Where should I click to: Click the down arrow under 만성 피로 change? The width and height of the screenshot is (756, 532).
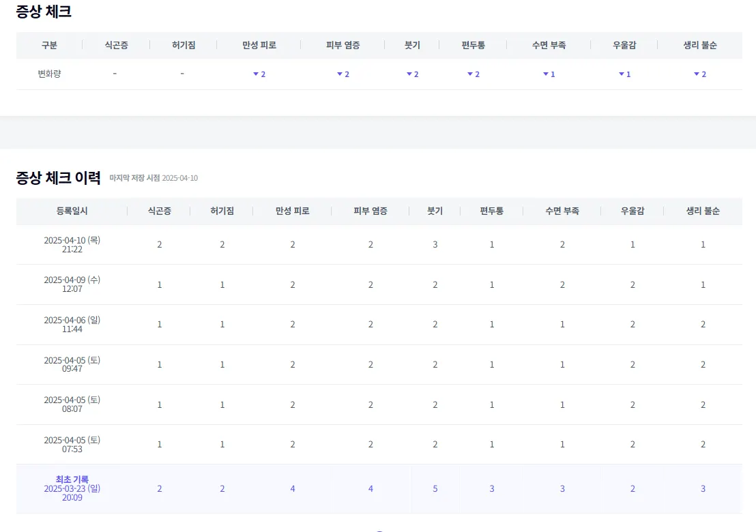[x=255, y=74]
